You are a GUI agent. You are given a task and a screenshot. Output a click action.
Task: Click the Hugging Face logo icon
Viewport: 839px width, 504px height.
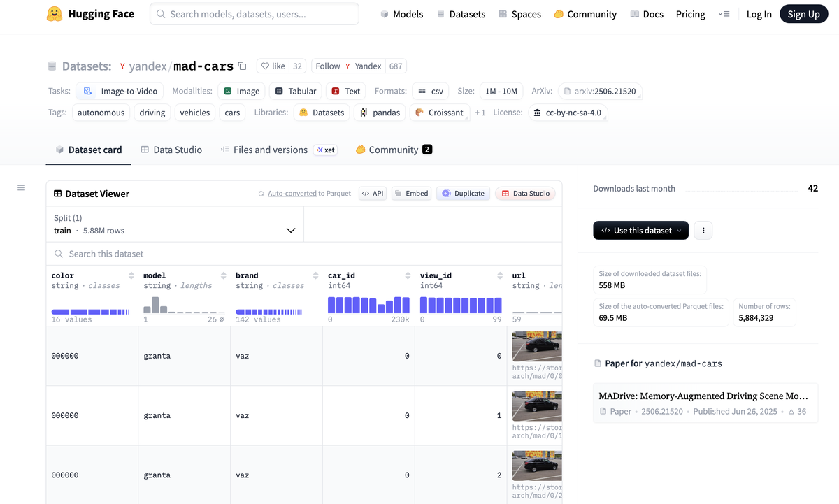(54, 14)
